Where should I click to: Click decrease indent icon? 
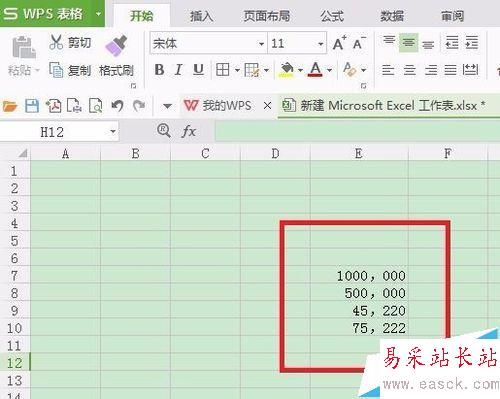pyautogui.click(x=452, y=43)
